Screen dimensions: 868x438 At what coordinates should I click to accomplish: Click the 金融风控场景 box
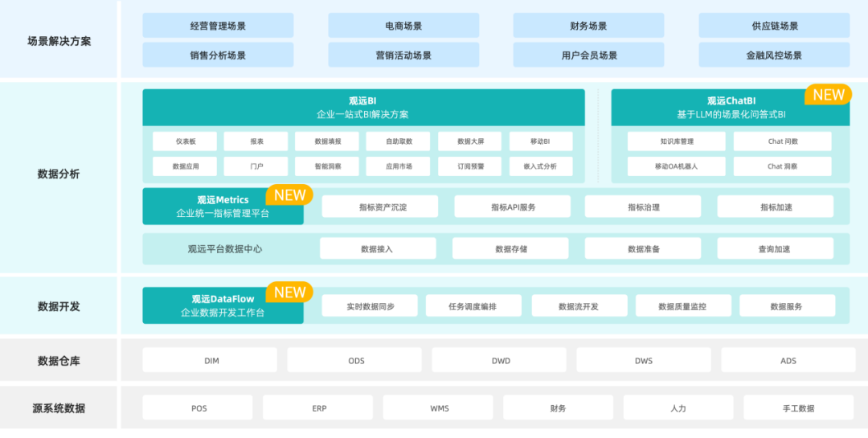(774, 55)
